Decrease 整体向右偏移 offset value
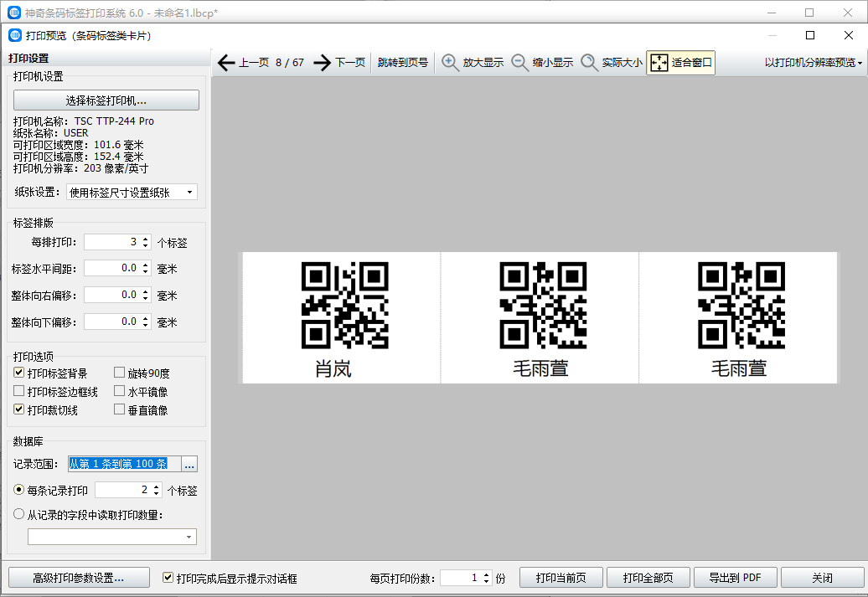The height and width of the screenshot is (597, 868). coord(146,299)
